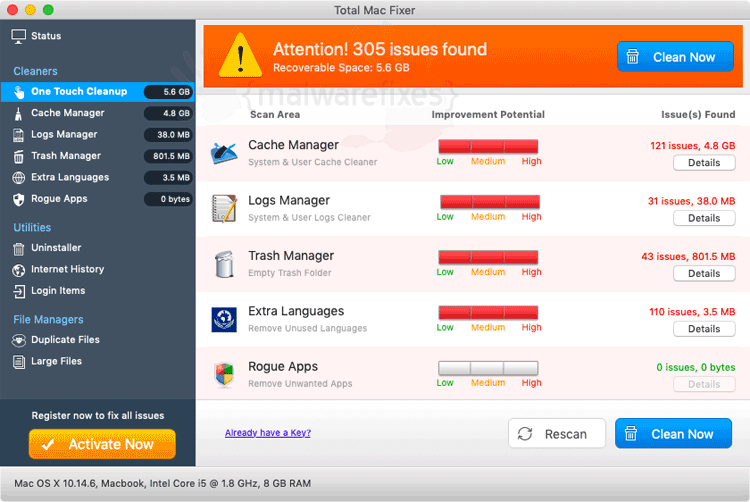
Task: Open Duplicate Files manager
Action: click(x=98, y=339)
